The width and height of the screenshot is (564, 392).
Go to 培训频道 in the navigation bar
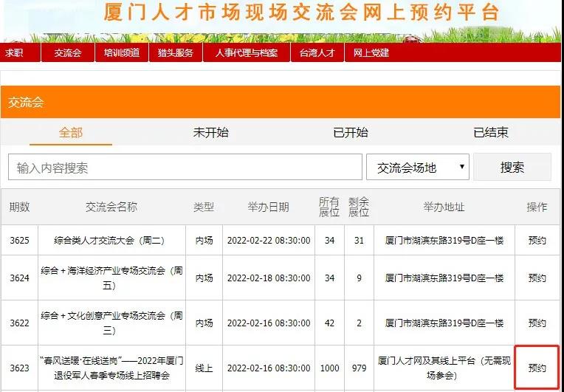[x=121, y=53]
